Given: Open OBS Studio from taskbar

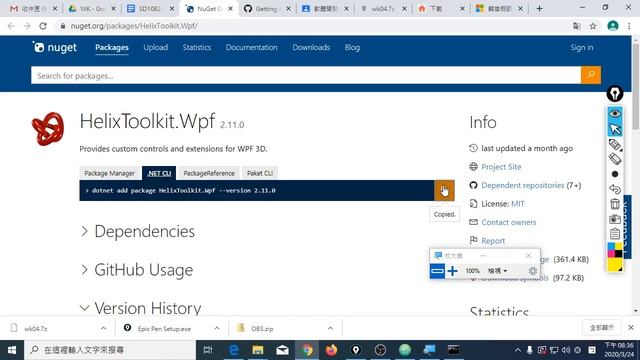Looking at the screenshot, I should pos(380,350).
